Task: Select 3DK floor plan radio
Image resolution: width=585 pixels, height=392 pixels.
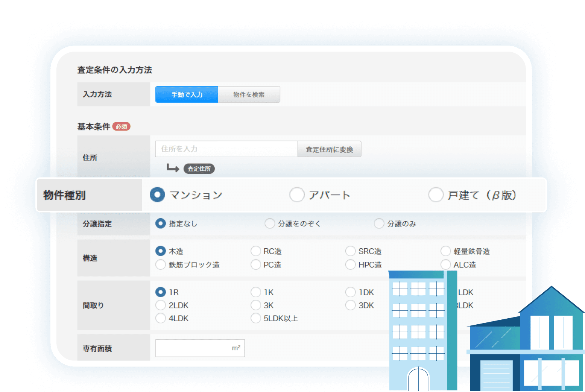Action: [351, 305]
